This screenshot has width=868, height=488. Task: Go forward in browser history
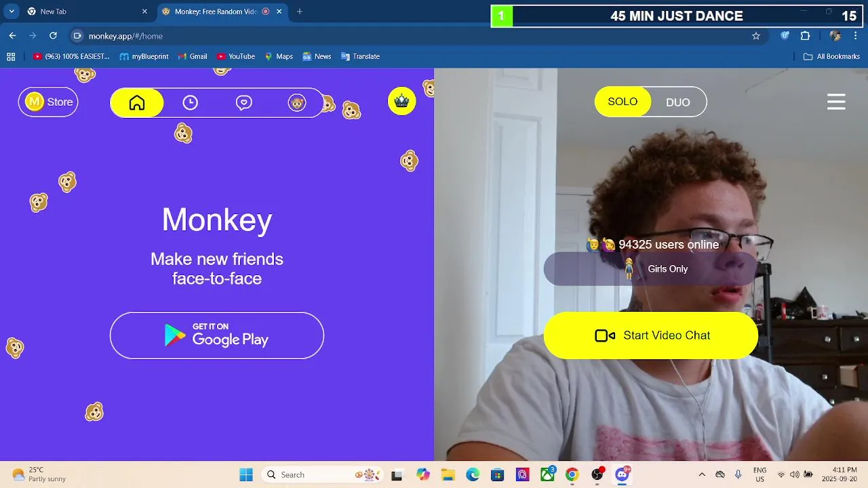coord(33,36)
